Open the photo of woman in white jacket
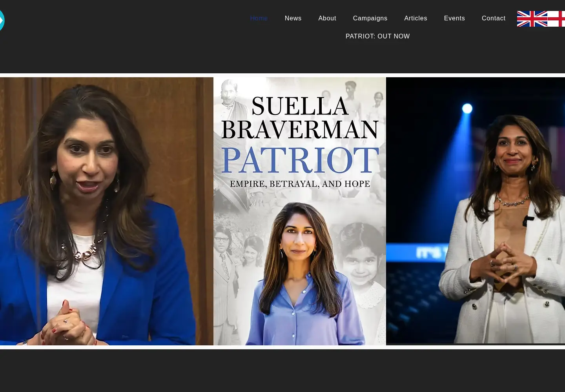This screenshot has width=565, height=392. [476, 211]
